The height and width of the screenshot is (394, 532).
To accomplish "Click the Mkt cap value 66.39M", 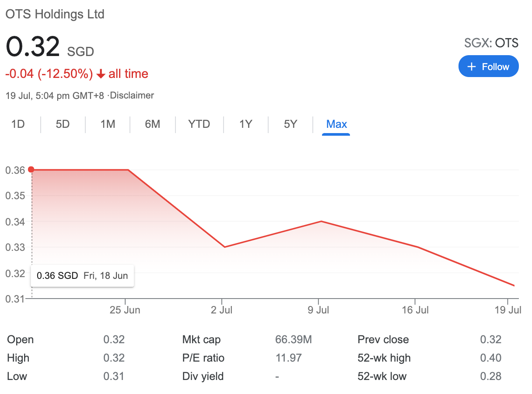I will point(293,340).
